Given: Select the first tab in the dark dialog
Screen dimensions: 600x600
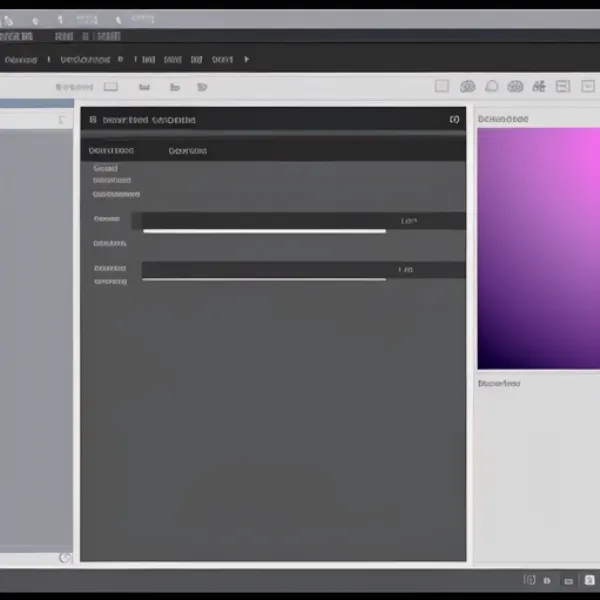Looking at the screenshot, I should click(110, 151).
